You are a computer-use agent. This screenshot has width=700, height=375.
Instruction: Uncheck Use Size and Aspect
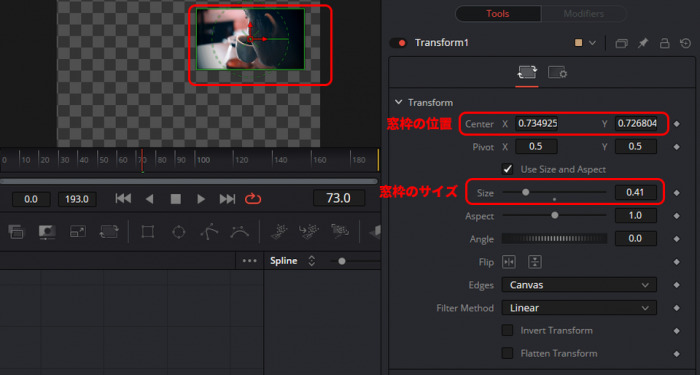click(x=507, y=169)
